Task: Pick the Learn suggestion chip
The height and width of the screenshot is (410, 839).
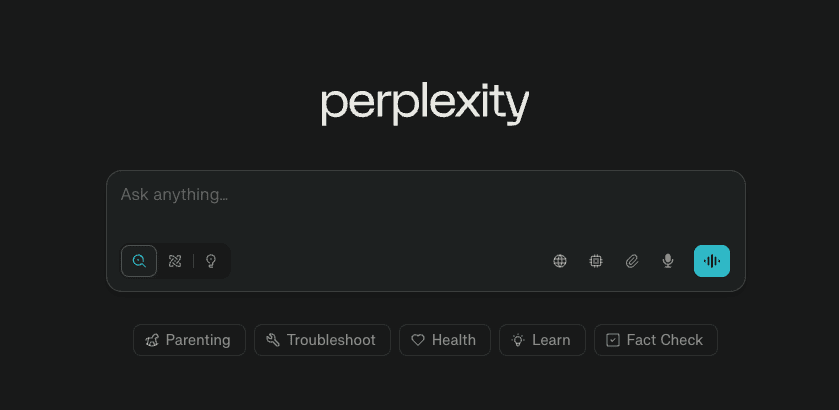Action: (541, 340)
